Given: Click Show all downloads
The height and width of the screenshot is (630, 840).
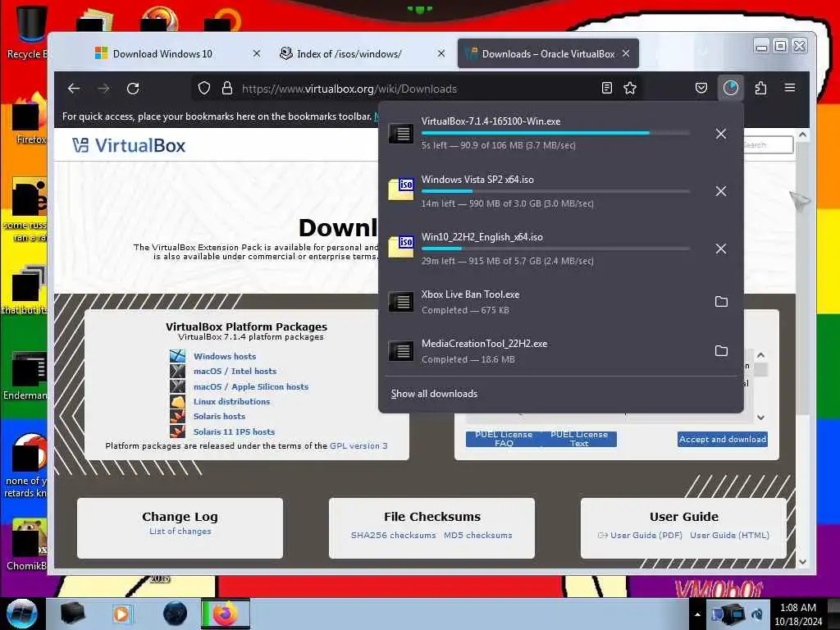Looking at the screenshot, I should point(435,394).
